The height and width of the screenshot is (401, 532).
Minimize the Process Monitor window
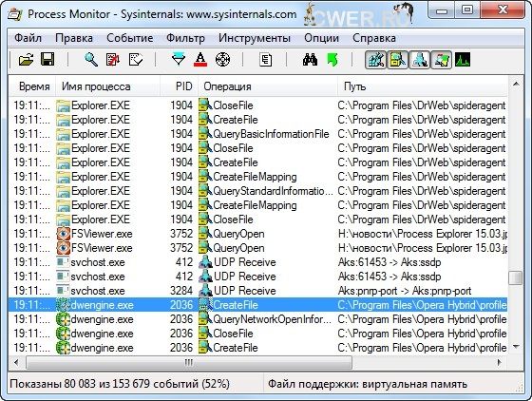point(441,10)
